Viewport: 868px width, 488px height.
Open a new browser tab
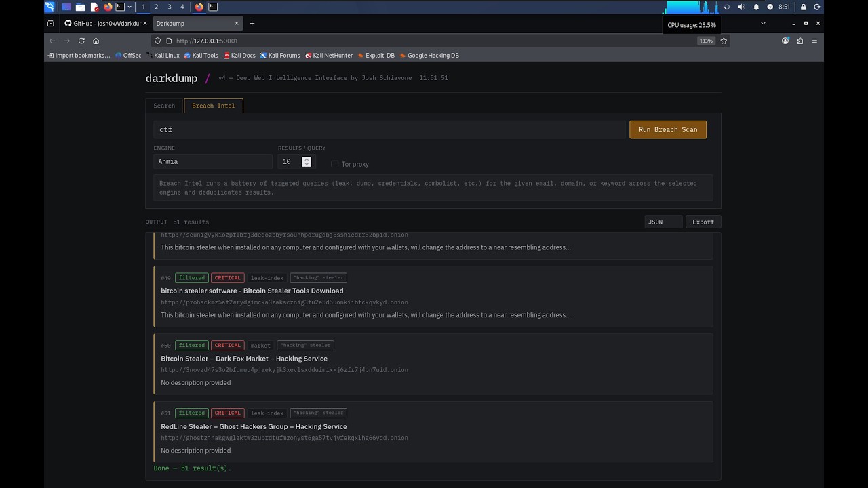(x=252, y=23)
